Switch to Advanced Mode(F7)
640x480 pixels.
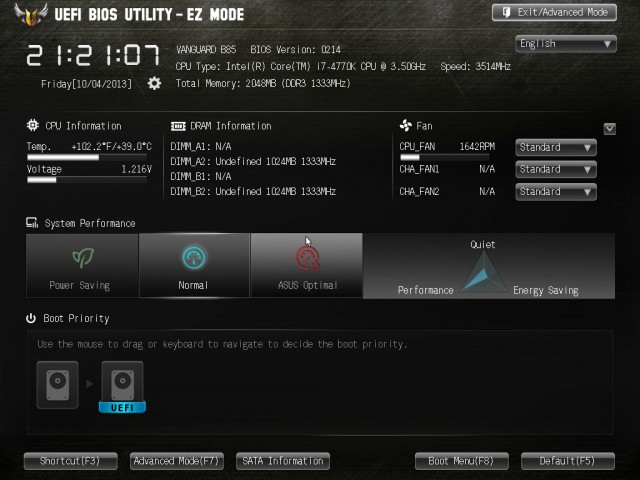pos(177,461)
